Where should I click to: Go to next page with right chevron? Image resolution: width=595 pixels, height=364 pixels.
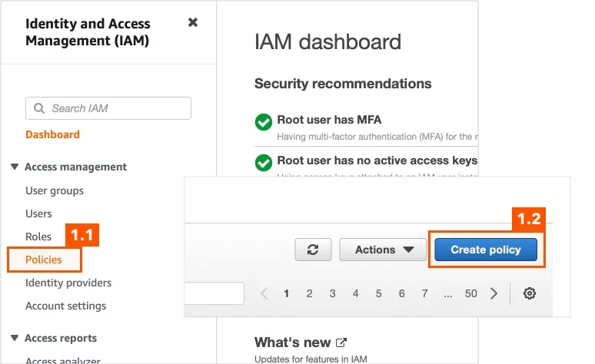494,293
